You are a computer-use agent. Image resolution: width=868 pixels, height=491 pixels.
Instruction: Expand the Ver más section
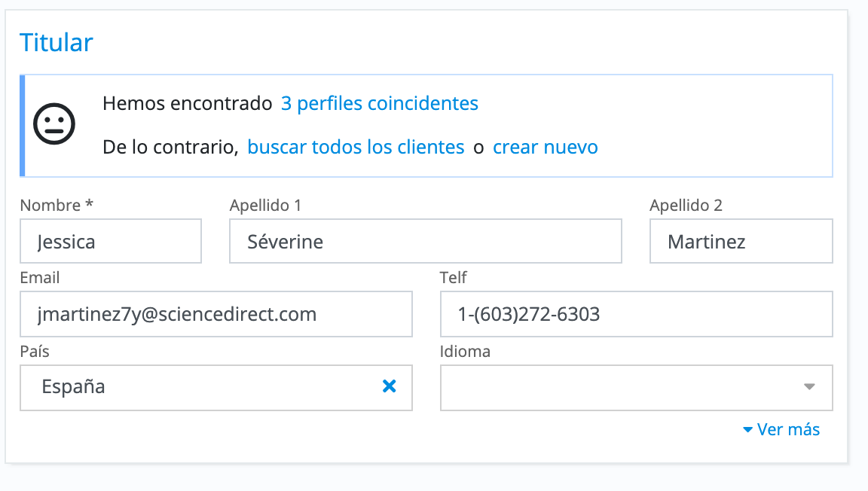point(781,429)
